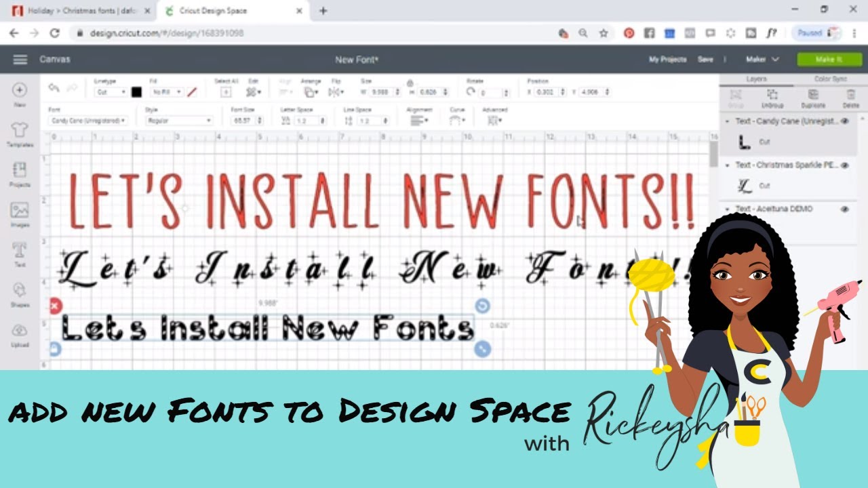868x488 pixels.
Task: Open the Arrange dropdown
Action: pos(311,91)
